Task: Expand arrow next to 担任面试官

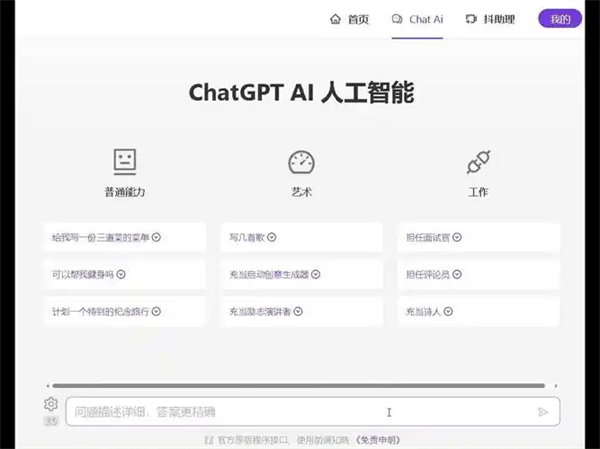Action: 457,237
